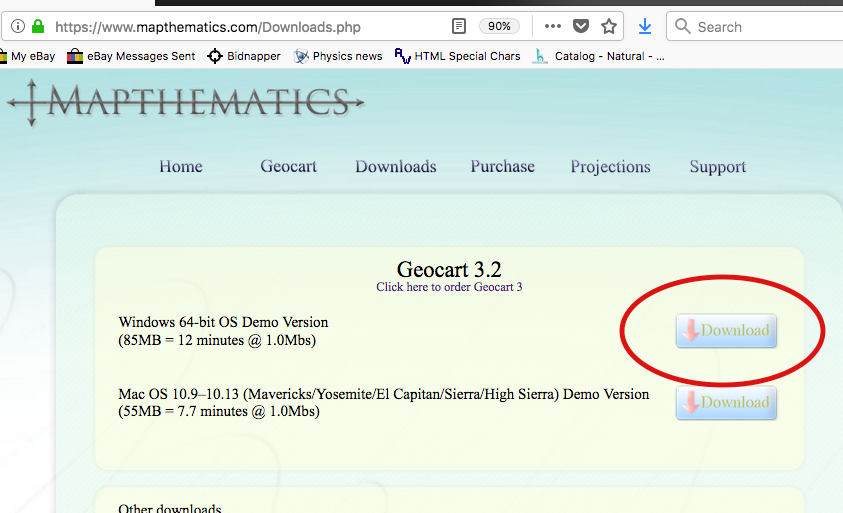
Task: Open the eBay Messages Sent bookmark
Action: pos(130,56)
